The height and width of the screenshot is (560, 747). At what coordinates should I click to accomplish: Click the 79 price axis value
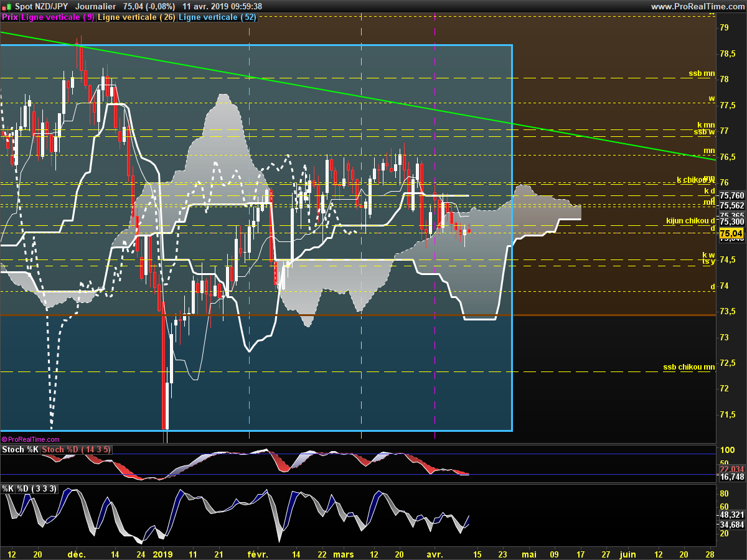click(x=725, y=28)
